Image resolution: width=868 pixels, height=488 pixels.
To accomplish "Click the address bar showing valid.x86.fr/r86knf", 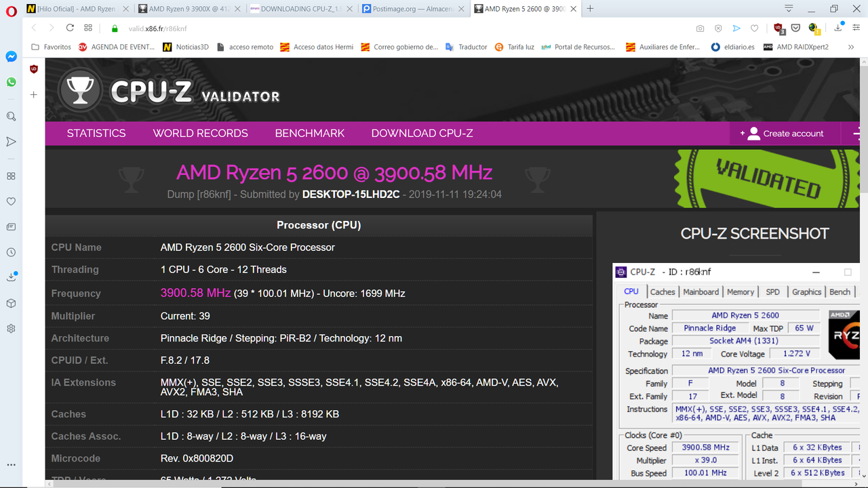I will click(x=407, y=28).
